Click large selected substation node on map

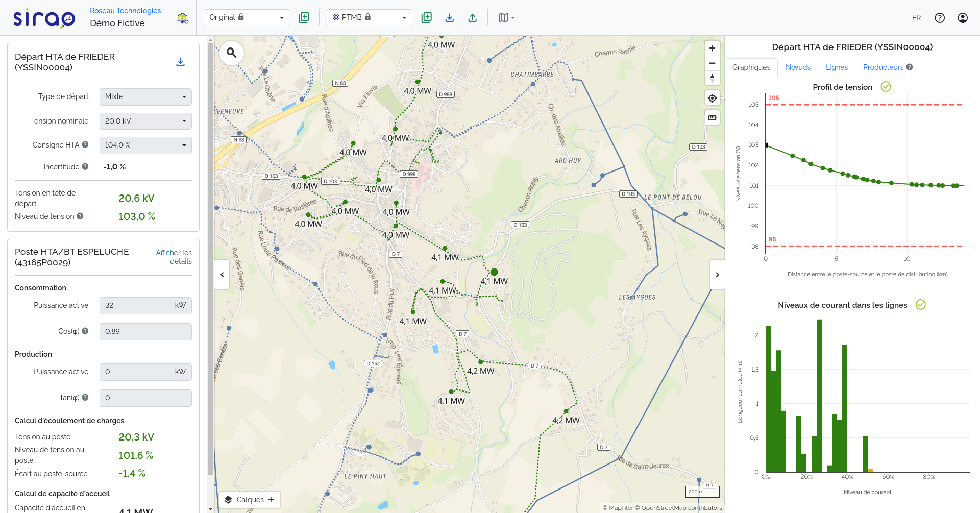click(494, 272)
